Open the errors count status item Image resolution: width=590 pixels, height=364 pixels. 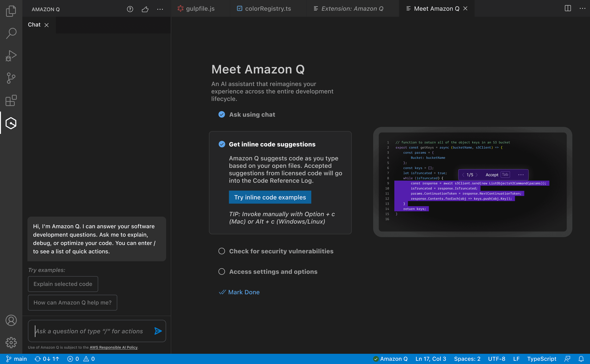click(73, 359)
